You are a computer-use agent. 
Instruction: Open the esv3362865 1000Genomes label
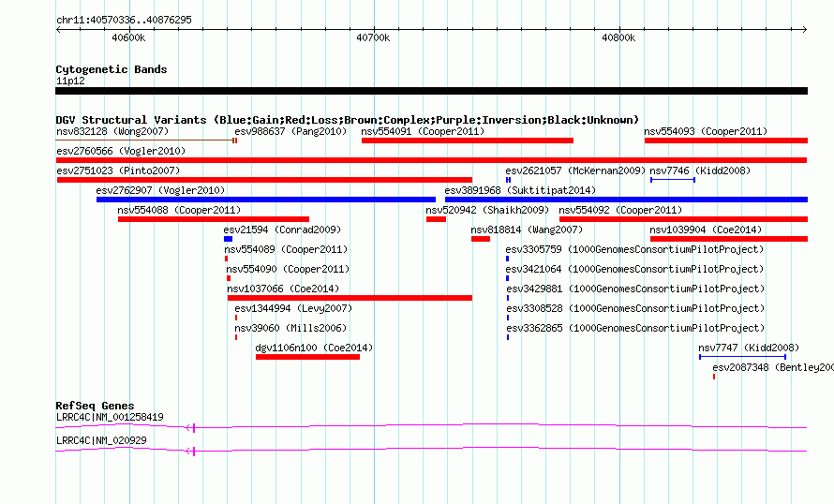point(635,328)
